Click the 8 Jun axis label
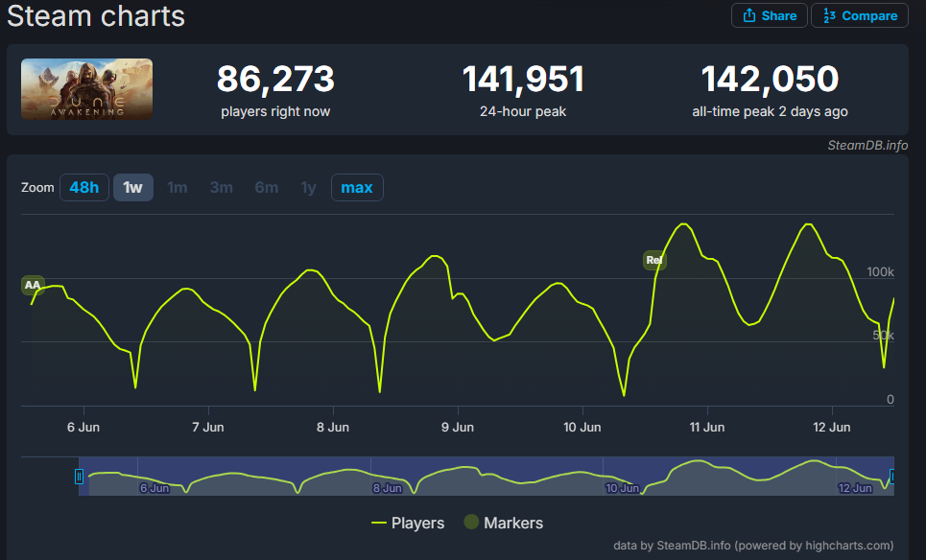The width and height of the screenshot is (926, 560). coord(333,428)
